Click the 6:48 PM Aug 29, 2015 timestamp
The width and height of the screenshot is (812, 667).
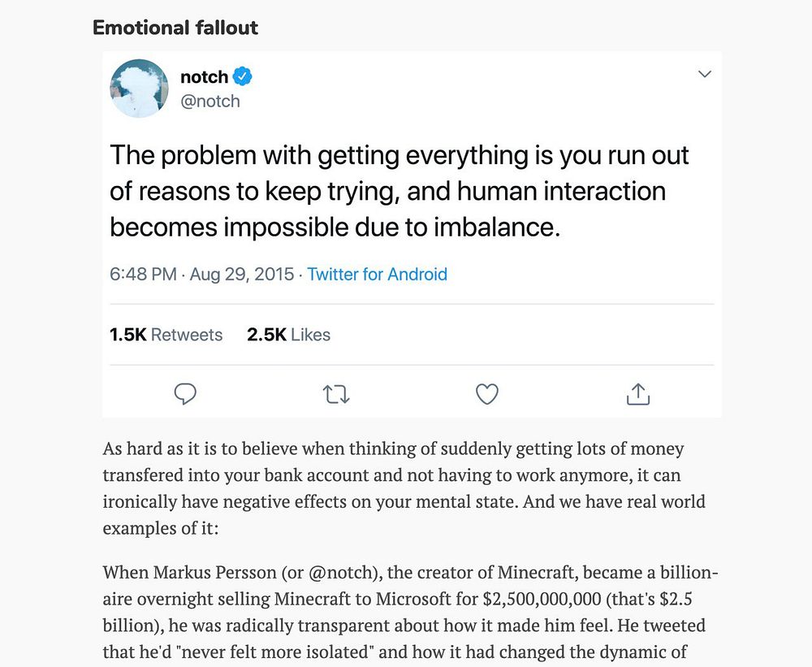pos(201,275)
